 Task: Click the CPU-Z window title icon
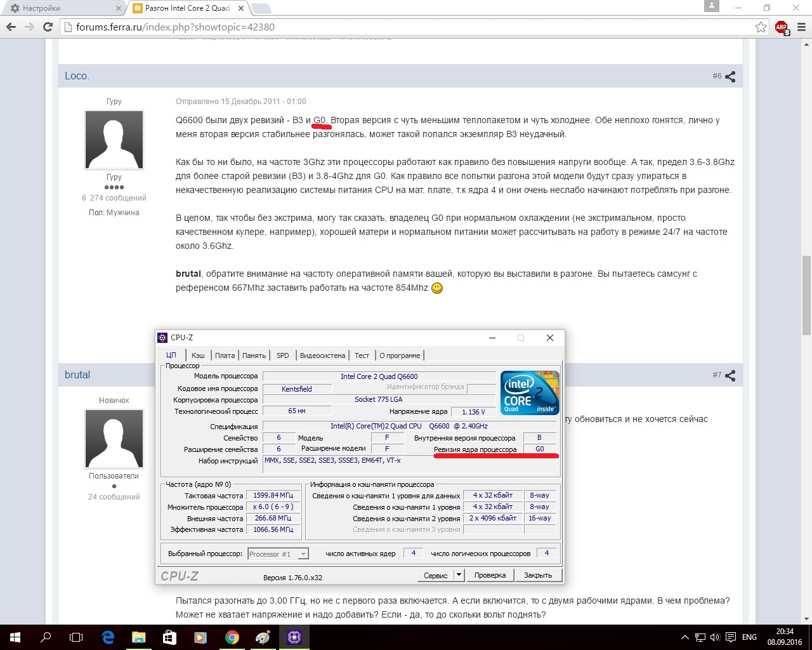(x=162, y=338)
